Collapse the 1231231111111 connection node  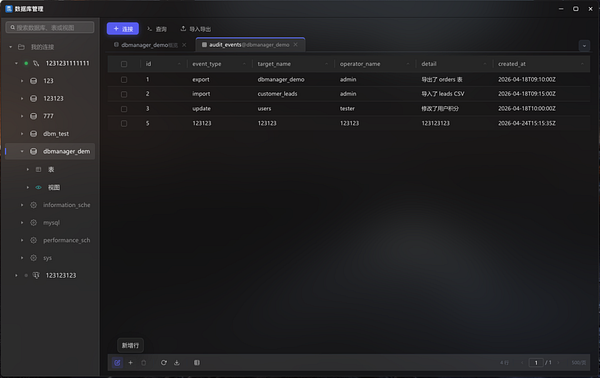[16, 63]
